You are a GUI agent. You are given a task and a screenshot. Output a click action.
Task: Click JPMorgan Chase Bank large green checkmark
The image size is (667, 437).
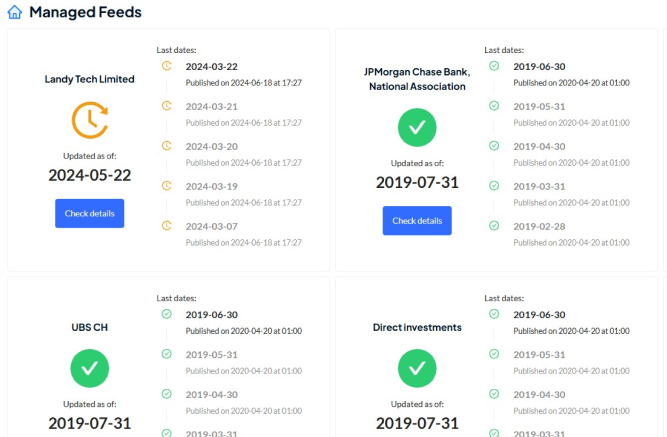point(417,127)
